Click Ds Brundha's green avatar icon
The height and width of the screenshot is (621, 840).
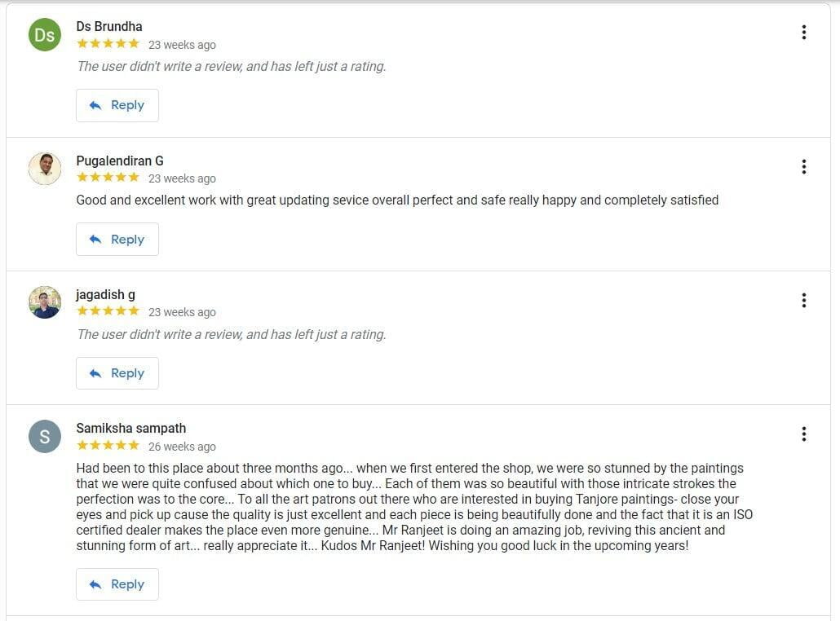pos(45,35)
